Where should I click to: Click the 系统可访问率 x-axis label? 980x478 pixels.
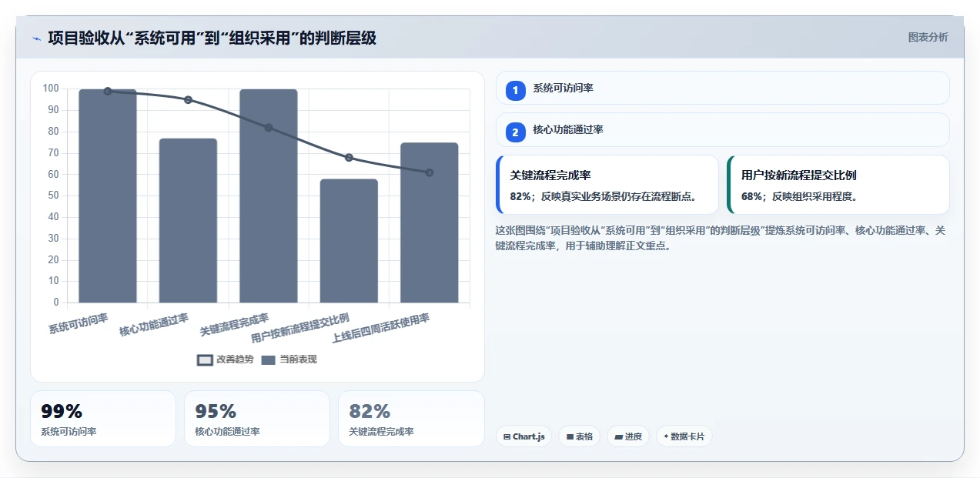[79, 324]
